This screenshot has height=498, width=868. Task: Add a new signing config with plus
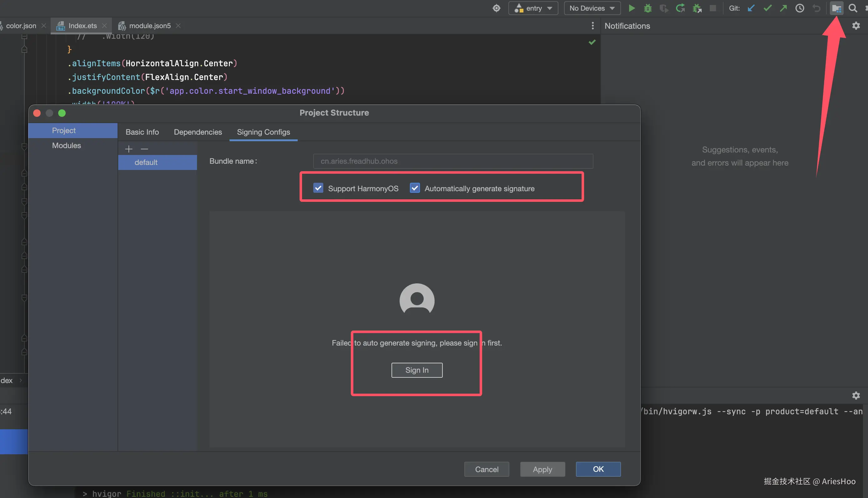coord(129,149)
